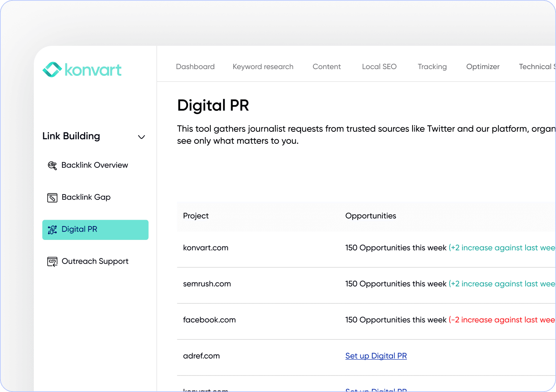Select the facebook.com project name
The height and width of the screenshot is (392, 556).
click(209, 320)
